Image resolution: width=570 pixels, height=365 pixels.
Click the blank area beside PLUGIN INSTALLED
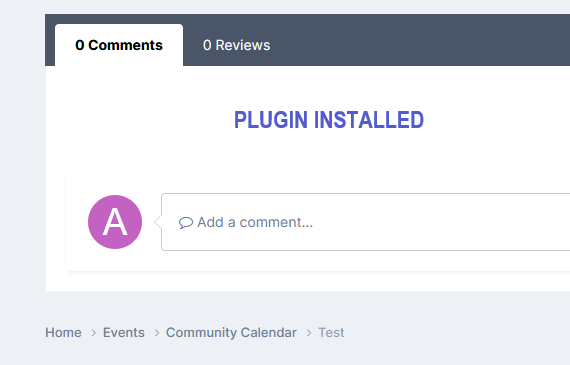pos(494,120)
